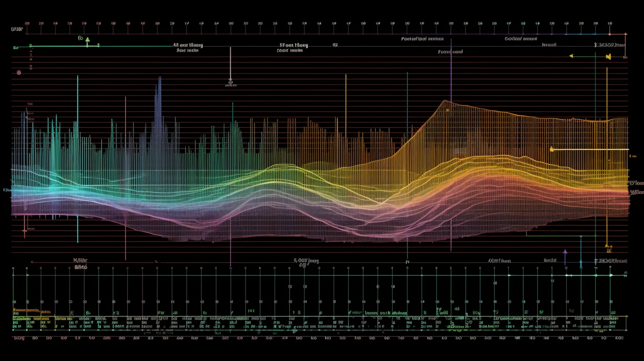Click the yellow horizontal level slider bar
This screenshot has width=644, height=361.
(x=588, y=150)
